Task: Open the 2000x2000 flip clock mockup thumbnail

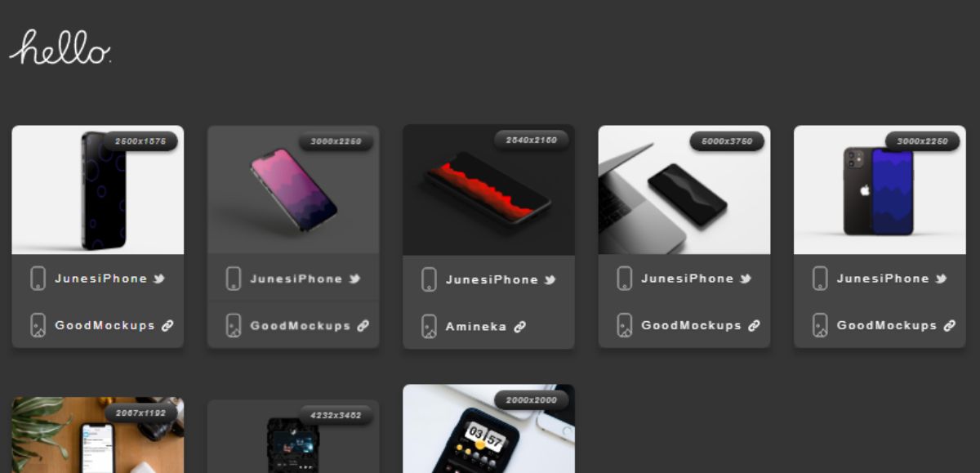Action: coord(488,429)
